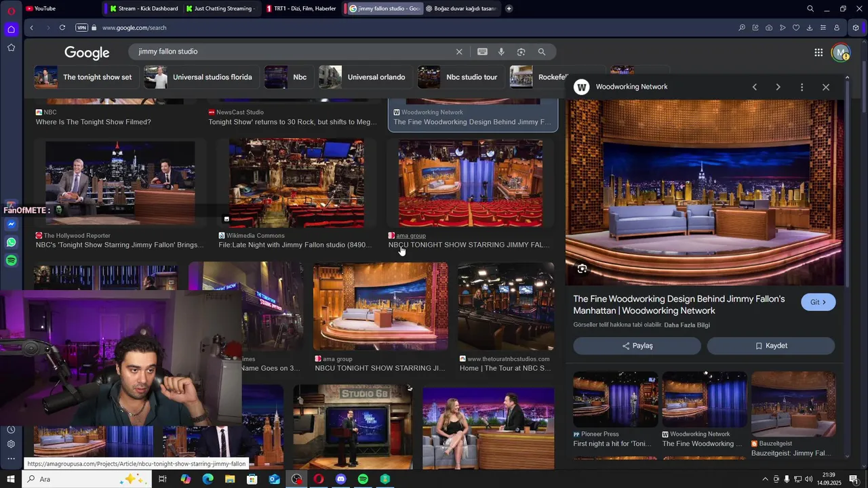Open Spotify in the Opera sidebar

click(x=11, y=260)
